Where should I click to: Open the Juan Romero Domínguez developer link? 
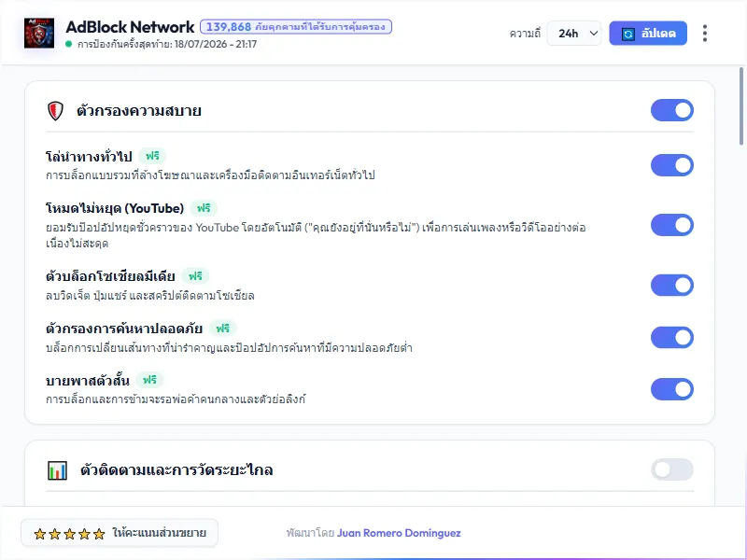point(399,533)
